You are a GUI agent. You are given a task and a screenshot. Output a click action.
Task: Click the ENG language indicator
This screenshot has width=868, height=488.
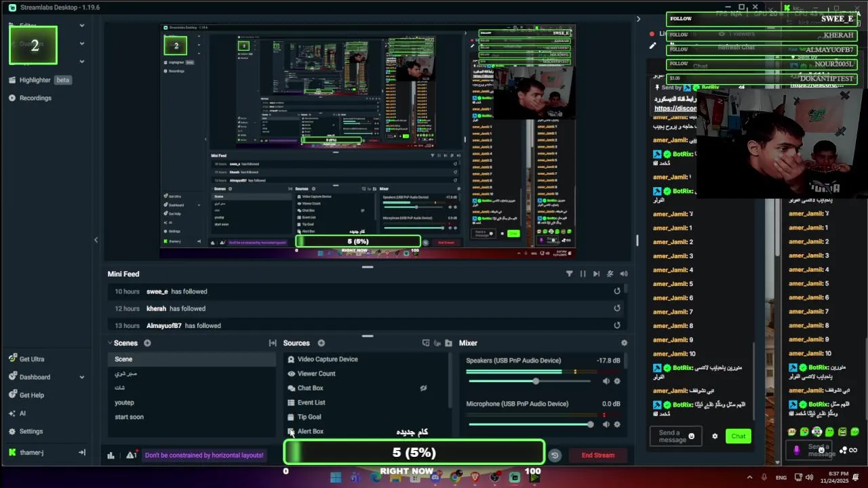tap(781, 478)
